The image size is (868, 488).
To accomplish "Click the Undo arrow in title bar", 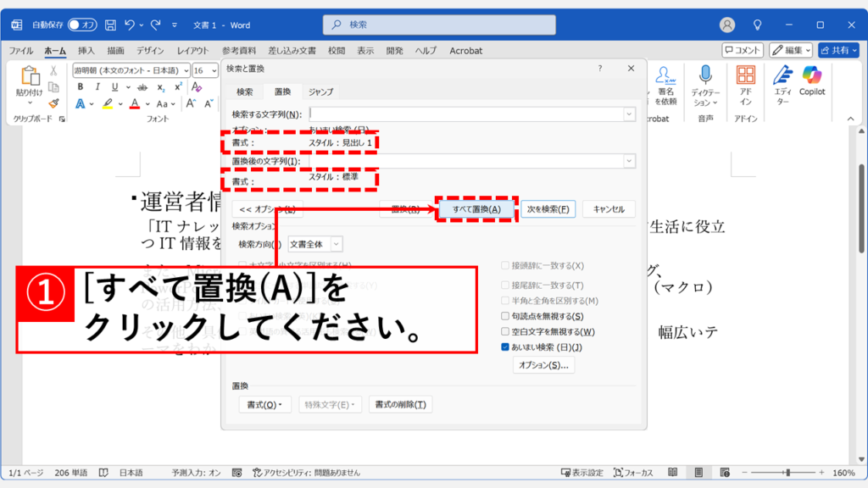I will click(x=130, y=25).
